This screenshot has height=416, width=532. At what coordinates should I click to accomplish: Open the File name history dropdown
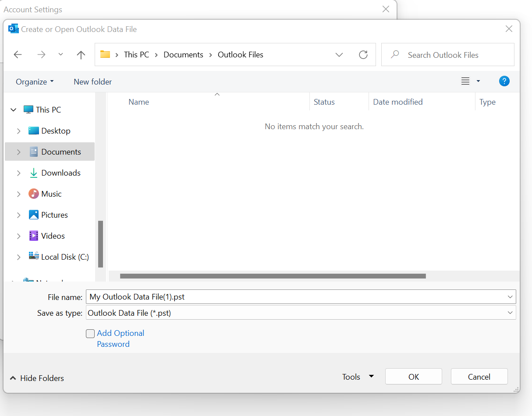510,296
